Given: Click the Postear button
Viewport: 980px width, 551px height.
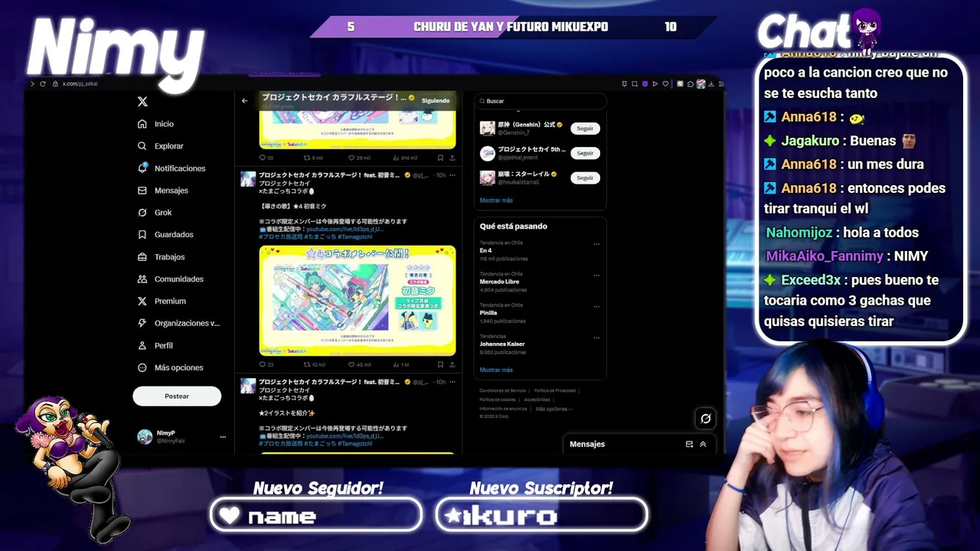Looking at the screenshot, I should 177,396.
